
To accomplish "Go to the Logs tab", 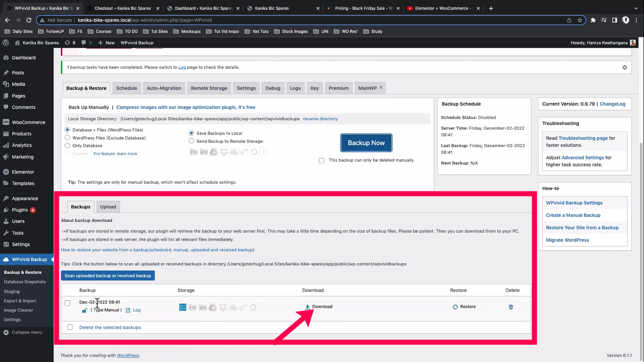I will pos(296,88).
